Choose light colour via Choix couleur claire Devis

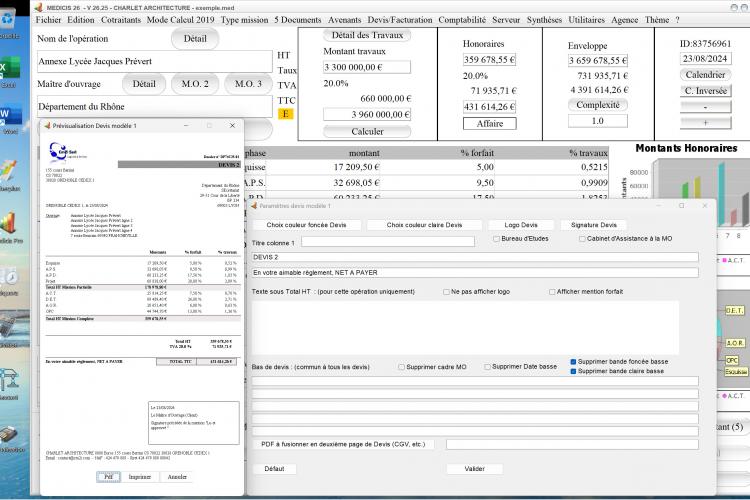[424, 225]
